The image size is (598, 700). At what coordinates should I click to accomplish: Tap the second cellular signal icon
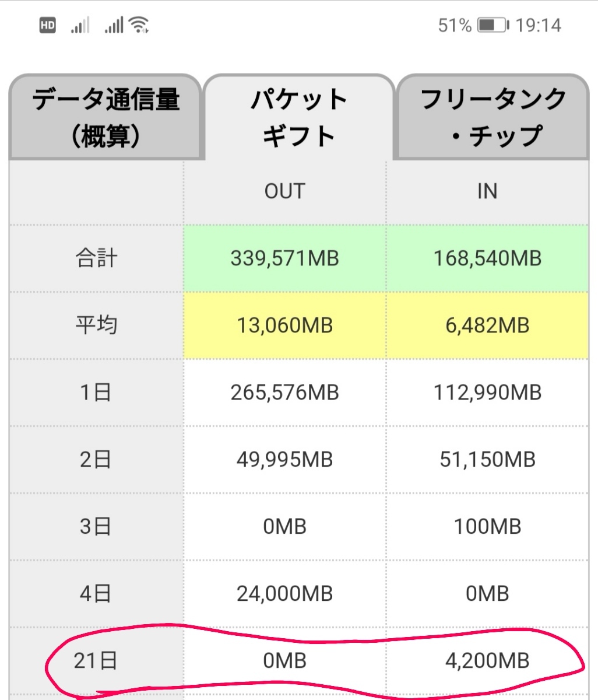[114, 26]
